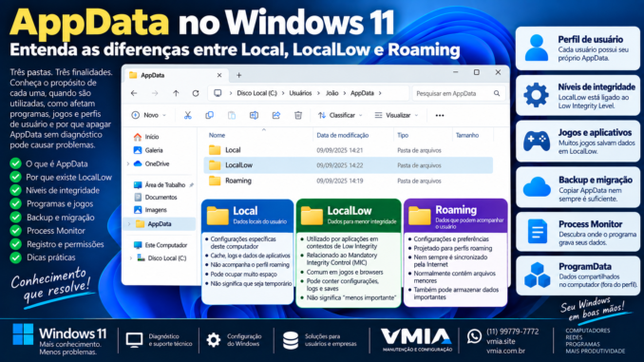Sort by the Tipo column header
This screenshot has width=644, height=362.
click(403, 135)
